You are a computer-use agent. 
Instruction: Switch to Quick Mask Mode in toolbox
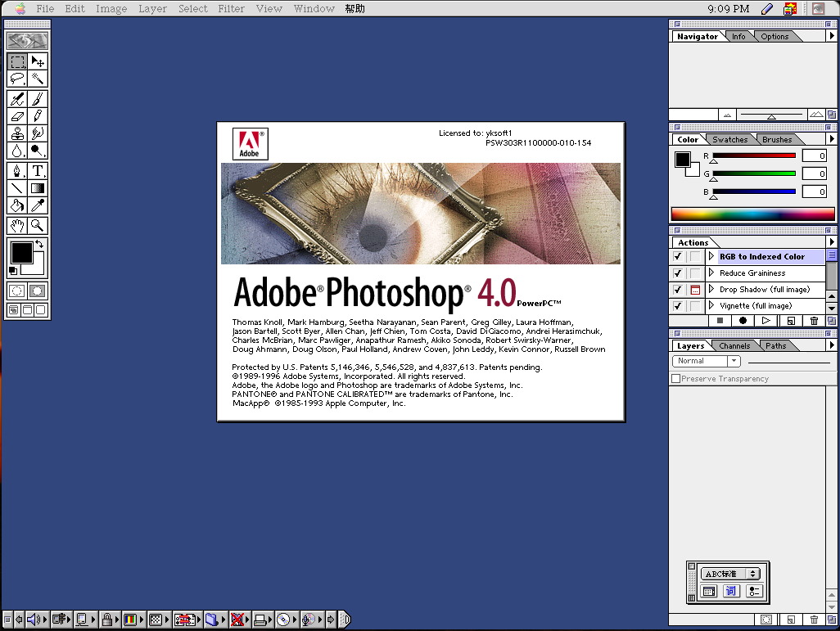tap(38, 291)
